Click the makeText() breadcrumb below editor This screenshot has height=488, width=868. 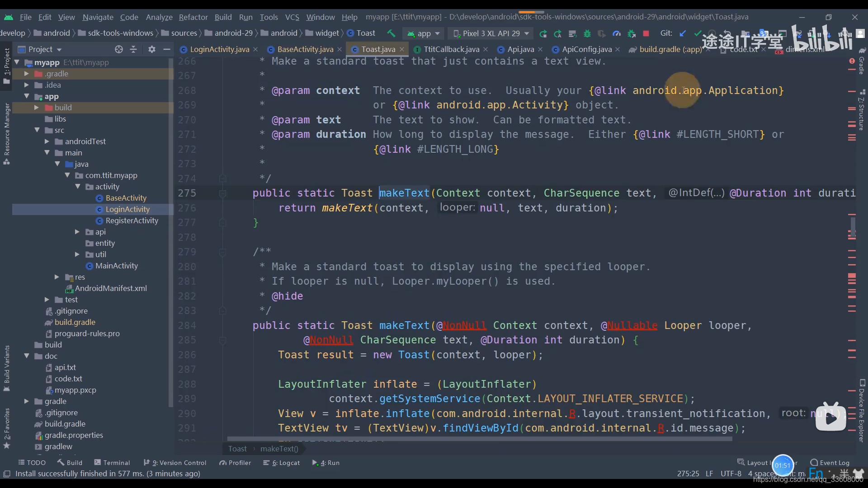(x=279, y=449)
